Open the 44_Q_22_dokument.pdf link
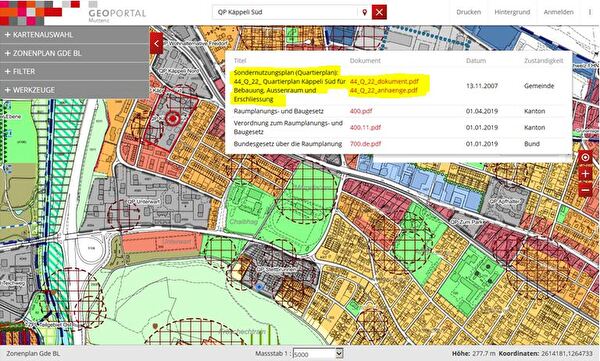600x361 pixels. pos(384,81)
